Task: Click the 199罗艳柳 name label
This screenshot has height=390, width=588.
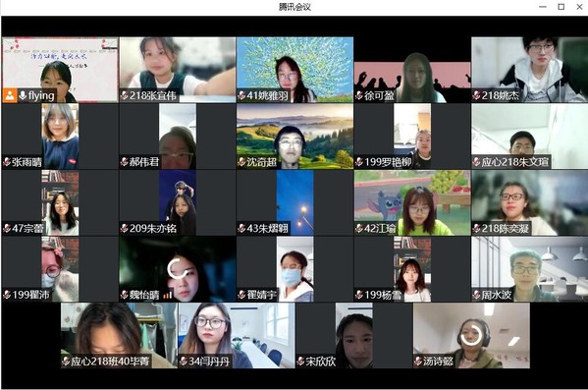Action: click(388, 162)
